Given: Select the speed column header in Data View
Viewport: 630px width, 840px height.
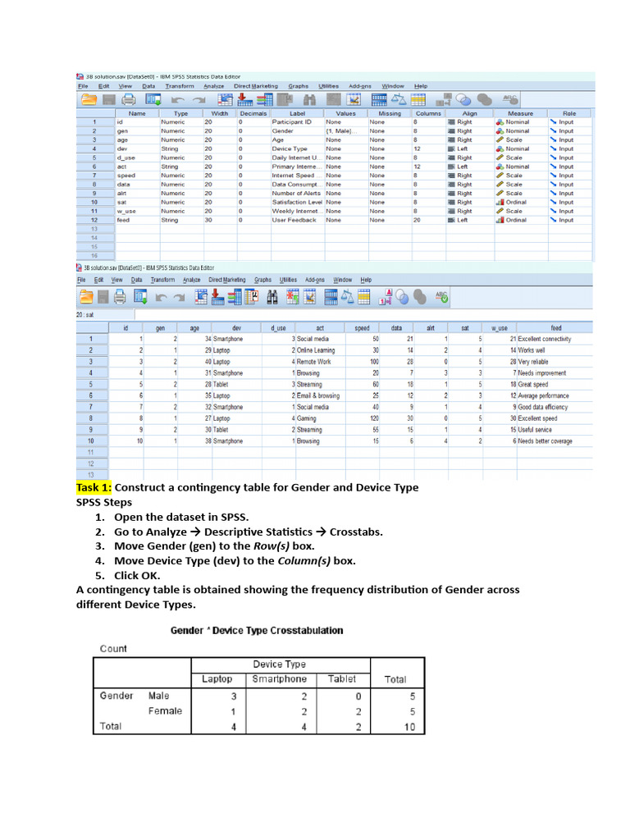Looking at the screenshot, I should pyautogui.click(x=362, y=328).
